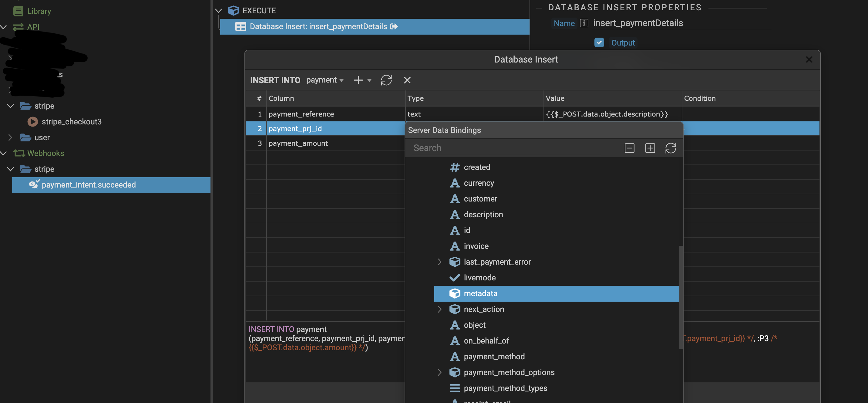Click the Database Insert step table icon
Screen dimensions: 868x403
241,26
